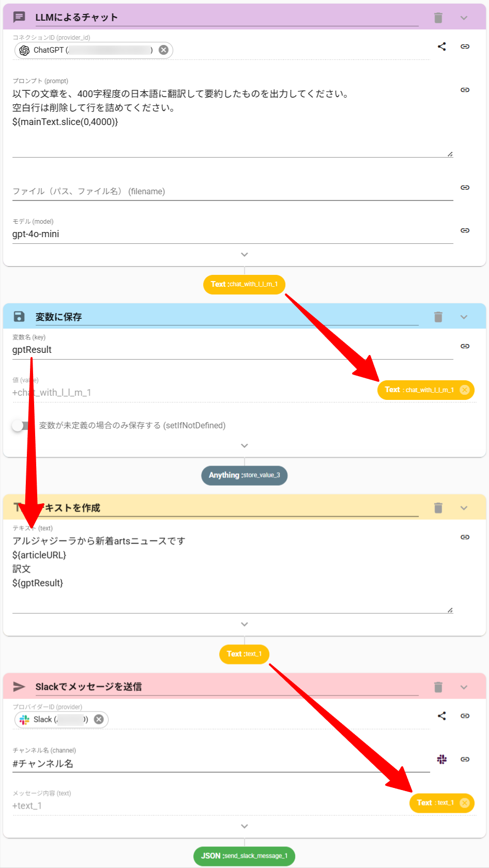The image size is (489, 868).
Task: Toggle the setIfNotDefined switch
Action: [x=21, y=426]
